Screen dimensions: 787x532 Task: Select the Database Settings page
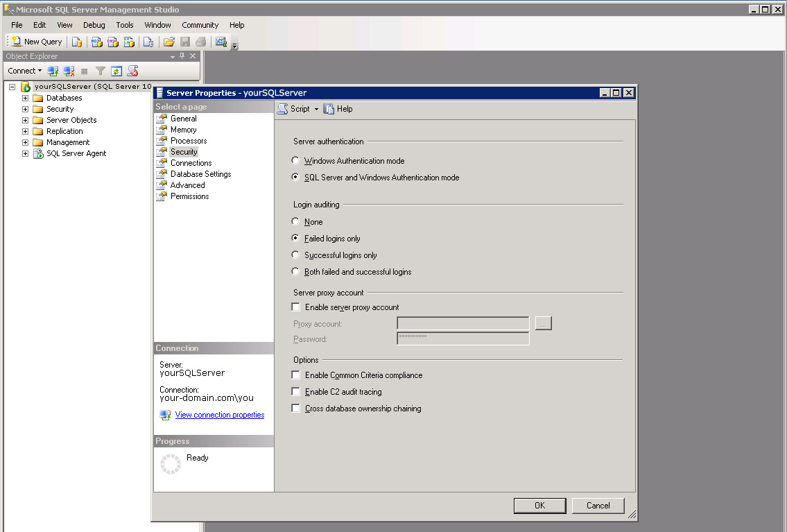click(x=201, y=173)
